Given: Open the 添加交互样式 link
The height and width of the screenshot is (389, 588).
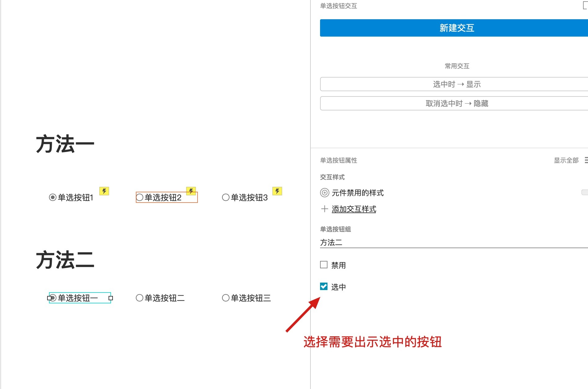Looking at the screenshot, I should (354, 209).
